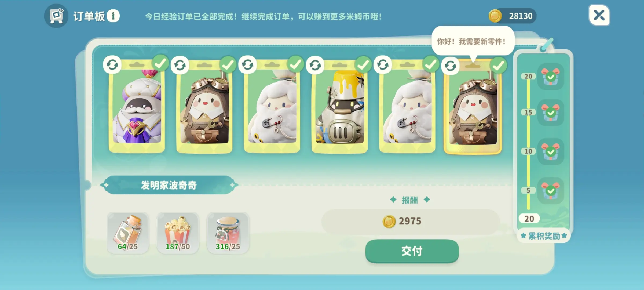Refresh the first order card with mustache chef

[x=112, y=65]
